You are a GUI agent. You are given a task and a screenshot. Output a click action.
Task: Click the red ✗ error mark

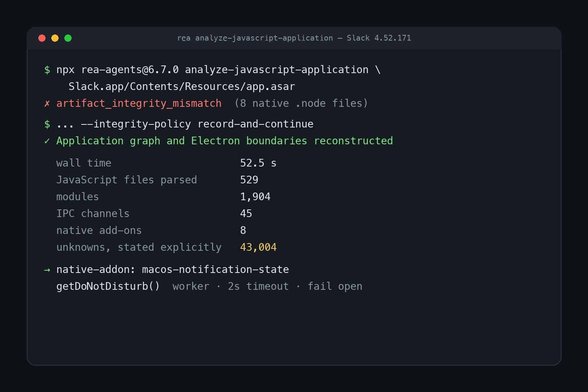point(47,103)
